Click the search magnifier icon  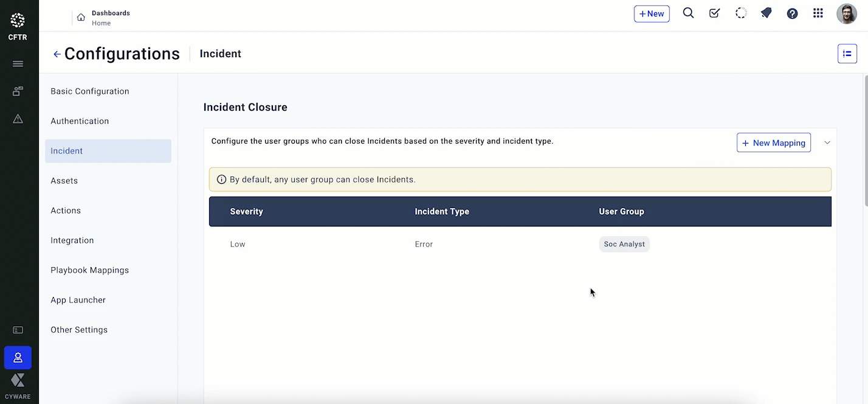688,13
